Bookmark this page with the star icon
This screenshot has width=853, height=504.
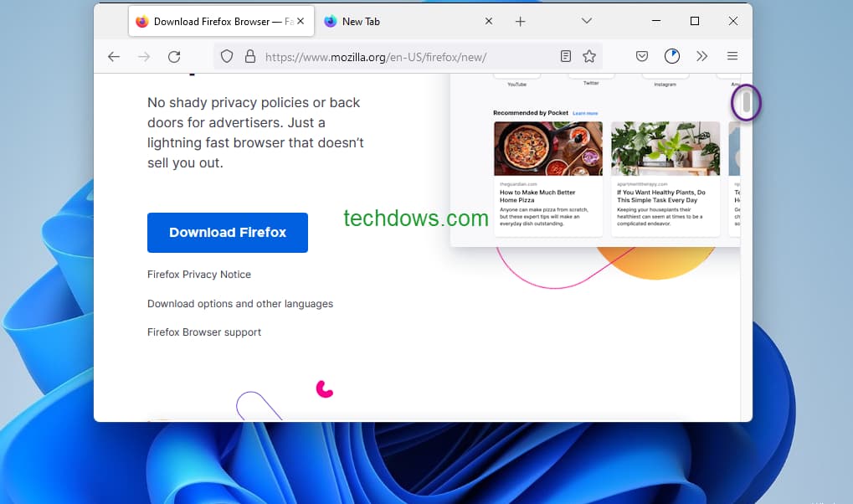589,56
